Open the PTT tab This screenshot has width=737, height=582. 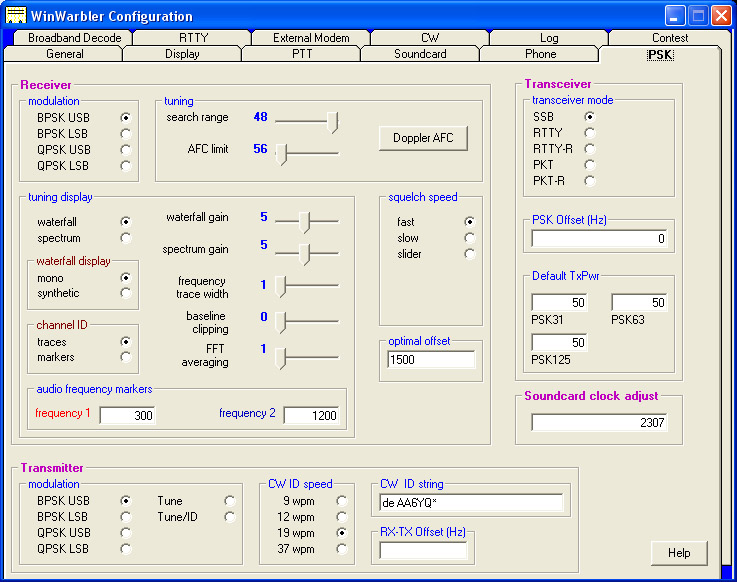302,54
